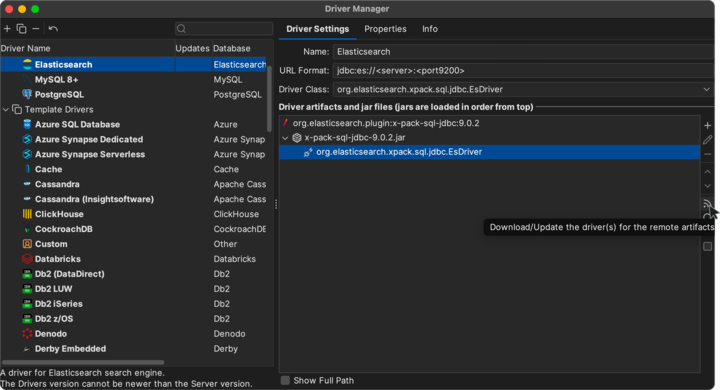This screenshot has width=720, height=390.
Task: Focus the driver search field
Action: coord(224,29)
